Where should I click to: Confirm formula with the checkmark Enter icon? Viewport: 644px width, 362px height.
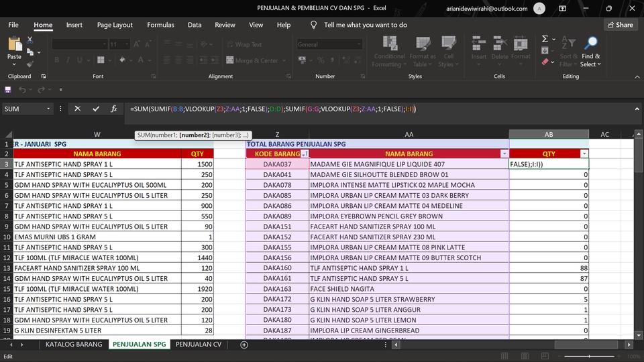[x=96, y=109]
